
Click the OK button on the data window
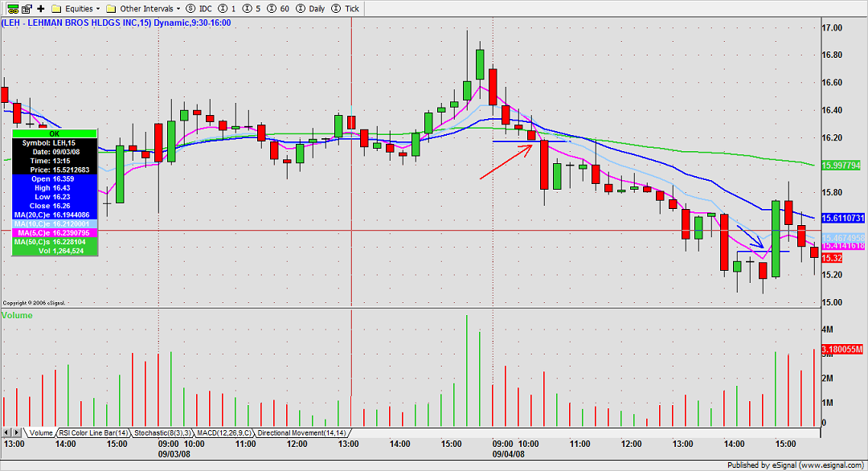pyautogui.click(x=55, y=133)
